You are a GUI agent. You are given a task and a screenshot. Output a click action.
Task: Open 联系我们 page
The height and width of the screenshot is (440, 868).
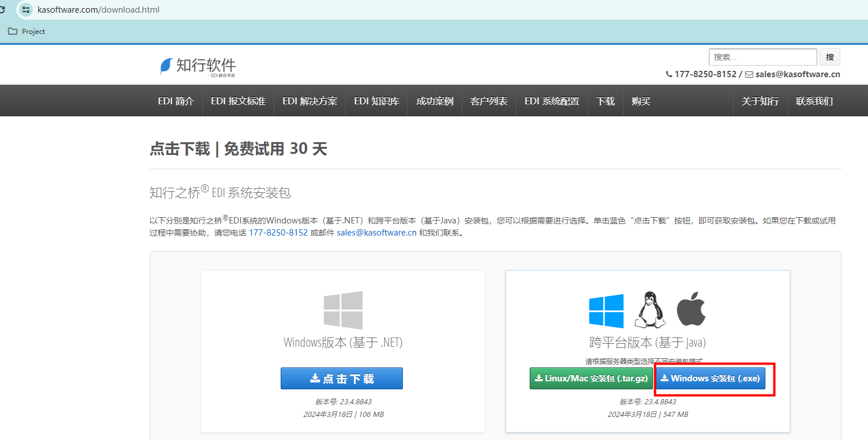coord(814,101)
